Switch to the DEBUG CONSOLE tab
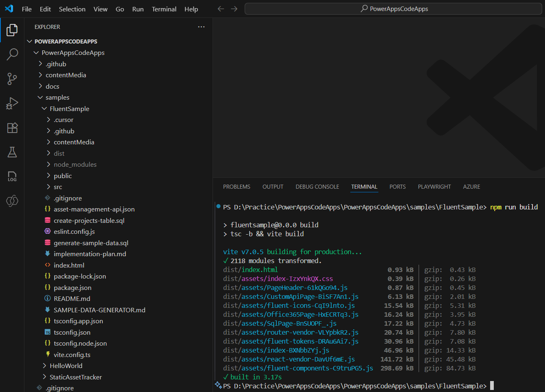This screenshot has height=392, width=545. click(x=317, y=187)
